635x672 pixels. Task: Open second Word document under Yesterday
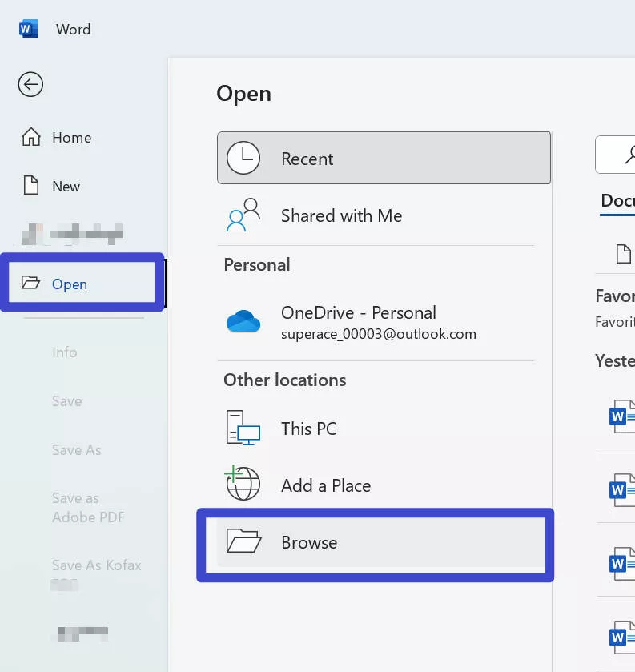(622, 490)
